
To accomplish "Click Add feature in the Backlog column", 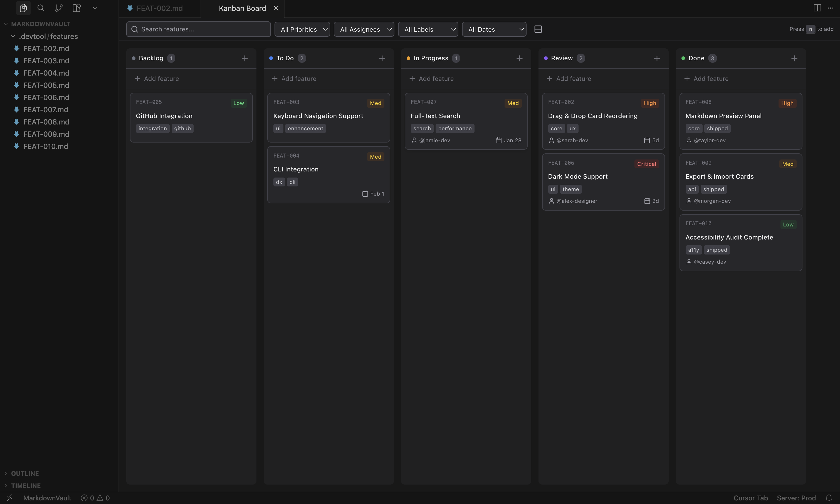I will click(157, 78).
